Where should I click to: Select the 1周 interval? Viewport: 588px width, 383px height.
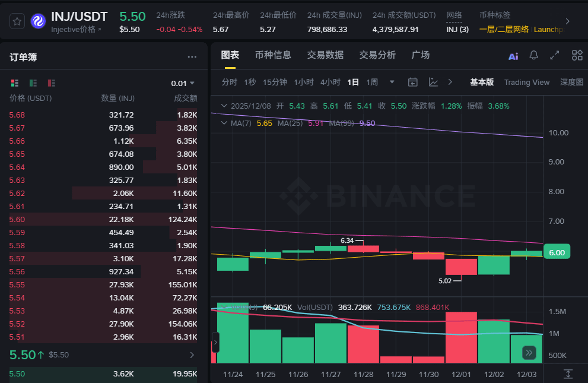[372, 82]
